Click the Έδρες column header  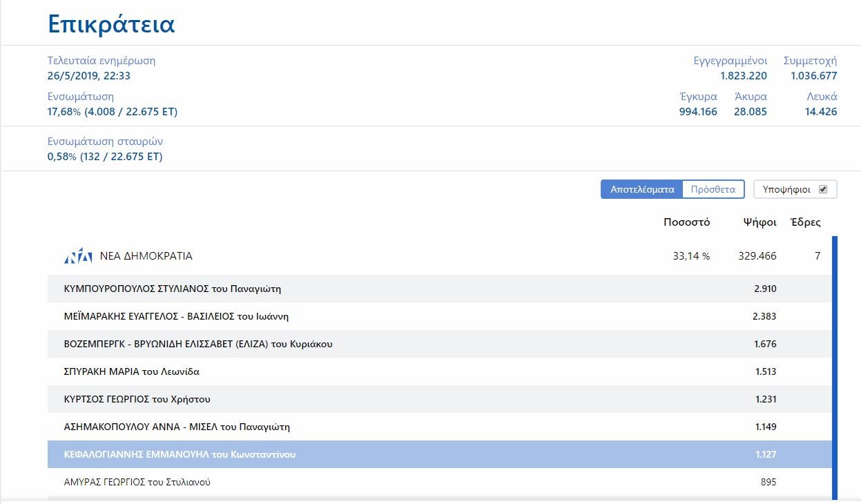805,222
